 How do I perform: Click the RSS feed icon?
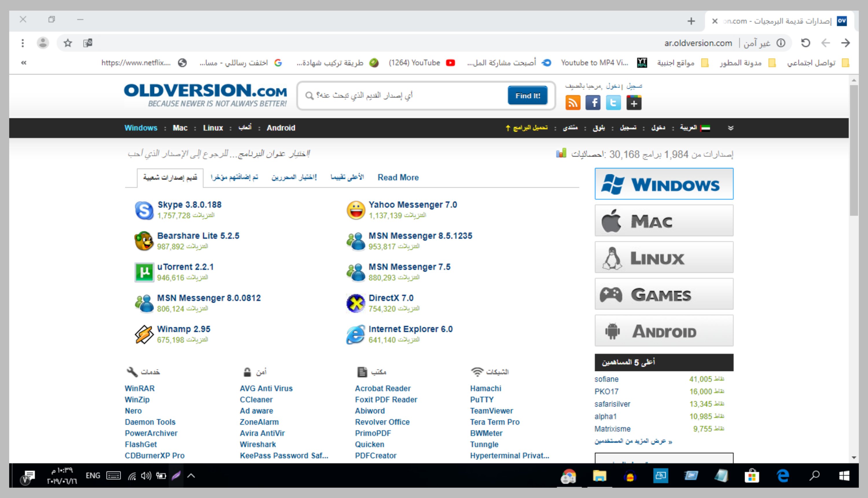click(572, 102)
